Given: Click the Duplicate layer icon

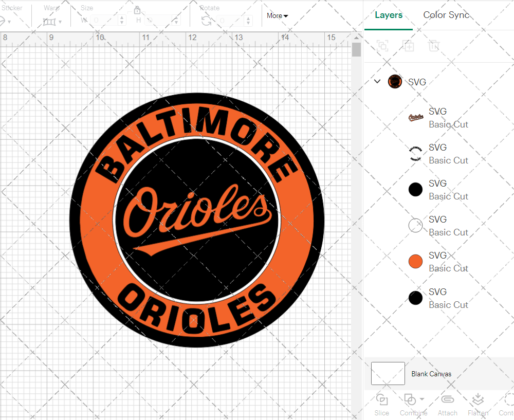Looking at the screenshot, I should 409,46.
